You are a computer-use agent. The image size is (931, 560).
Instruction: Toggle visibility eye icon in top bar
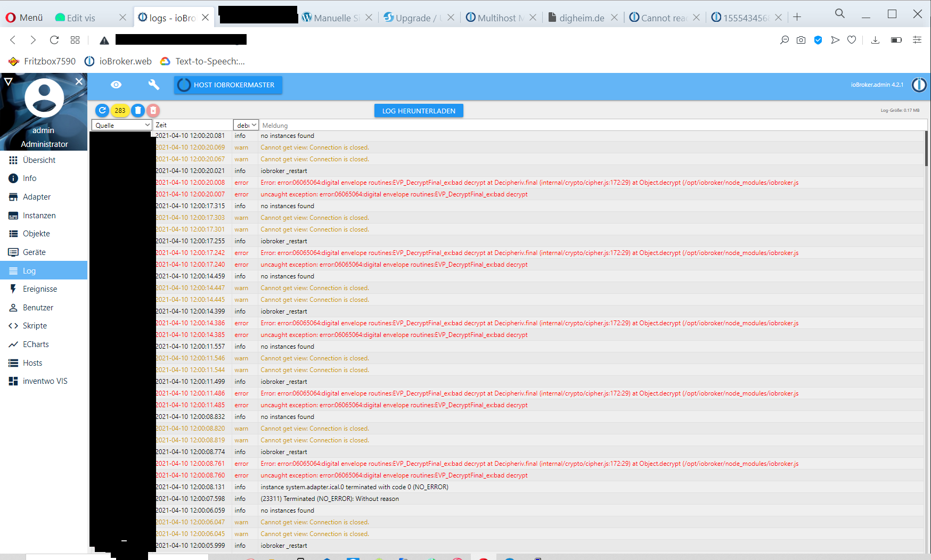pyautogui.click(x=116, y=85)
